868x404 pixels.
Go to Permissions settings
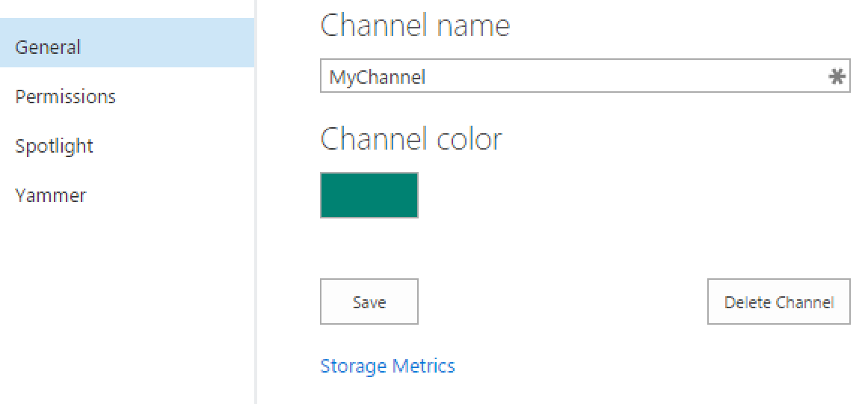tap(65, 97)
